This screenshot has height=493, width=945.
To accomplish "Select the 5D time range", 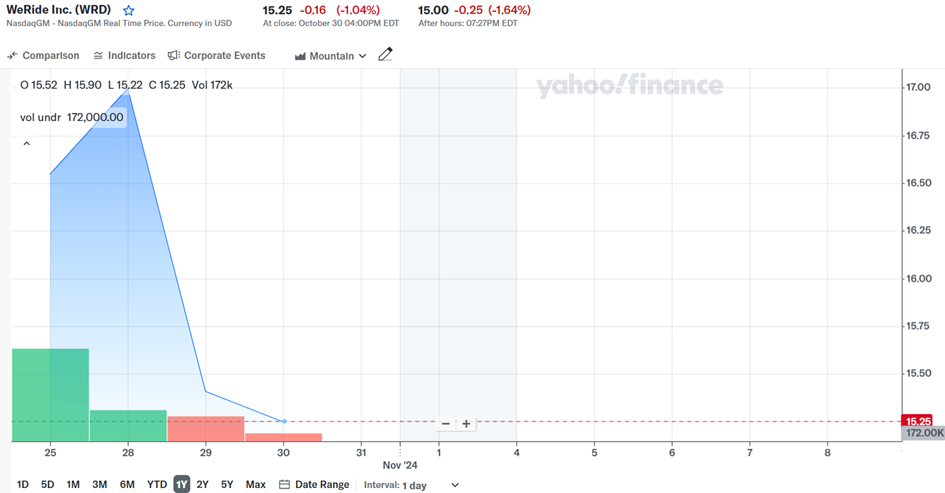I will pyautogui.click(x=47, y=485).
